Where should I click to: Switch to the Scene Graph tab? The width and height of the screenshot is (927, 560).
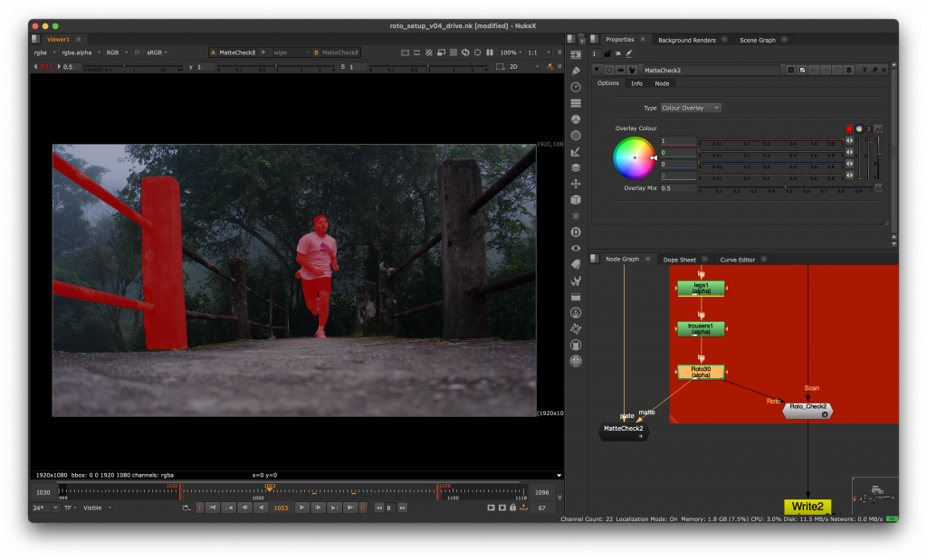(757, 40)
